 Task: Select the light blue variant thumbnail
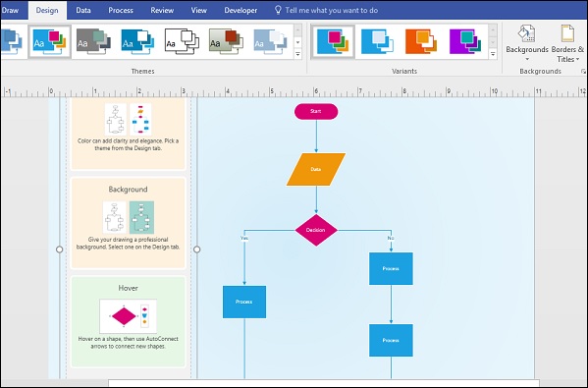click(x=377, y=41)
